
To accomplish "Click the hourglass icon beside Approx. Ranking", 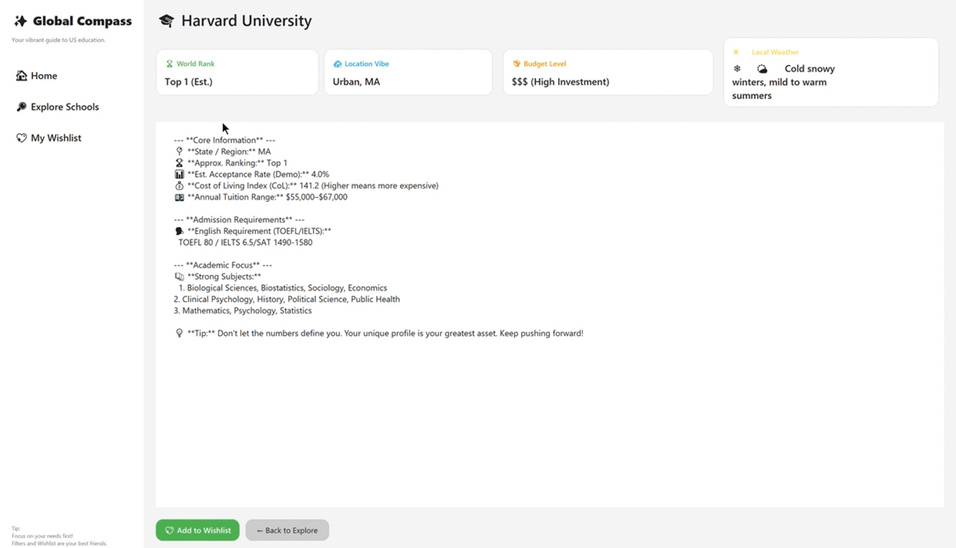I will coord(179,163).
